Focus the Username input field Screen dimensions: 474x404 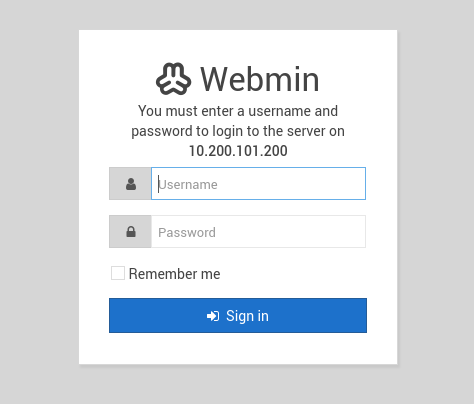pos(258,184)
